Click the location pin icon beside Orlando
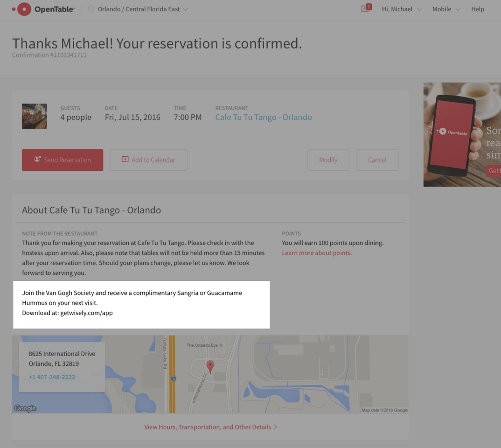This screenshot has width=501, height=448. pyautogui.click(x=91, y=9)
